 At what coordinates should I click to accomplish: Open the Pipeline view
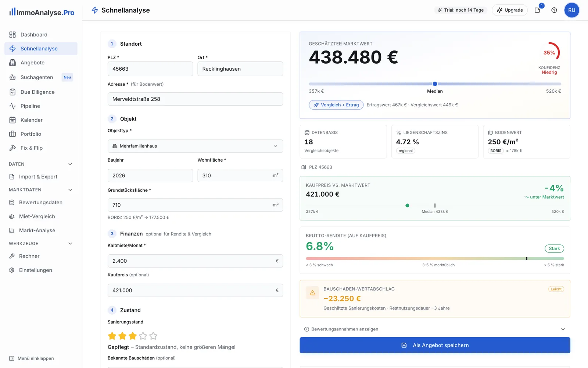point(41,106)
